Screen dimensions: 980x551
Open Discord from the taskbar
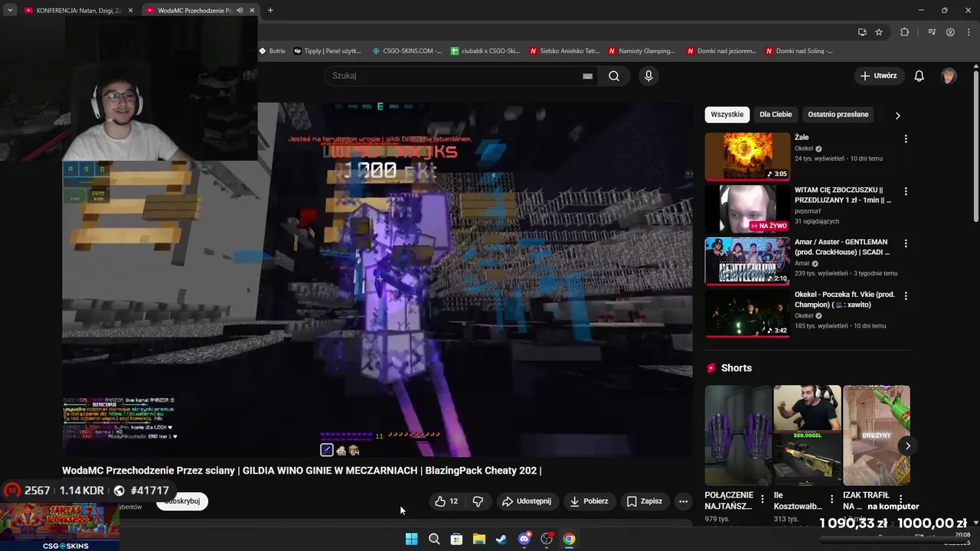point(524,539)
